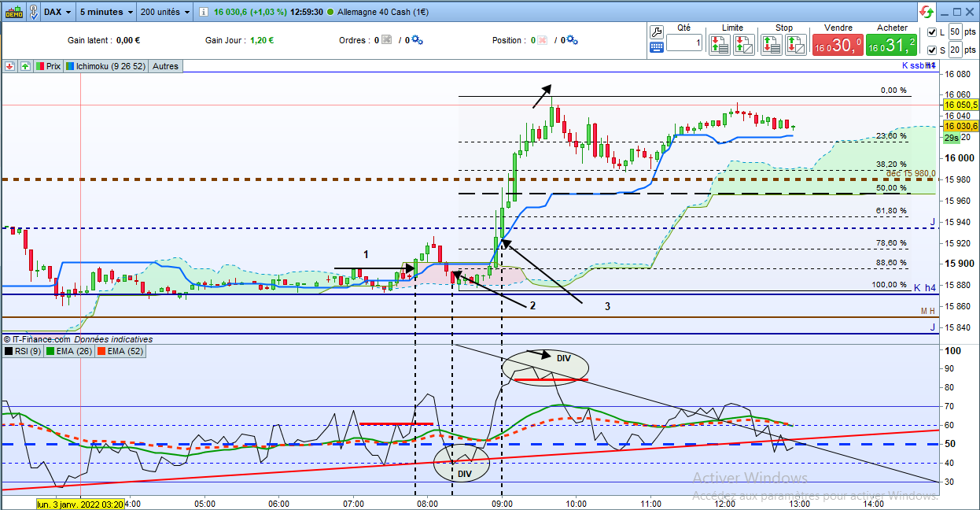Open the instrument info icon
This screenshot has height=510, width=980.
click(203, 13)
